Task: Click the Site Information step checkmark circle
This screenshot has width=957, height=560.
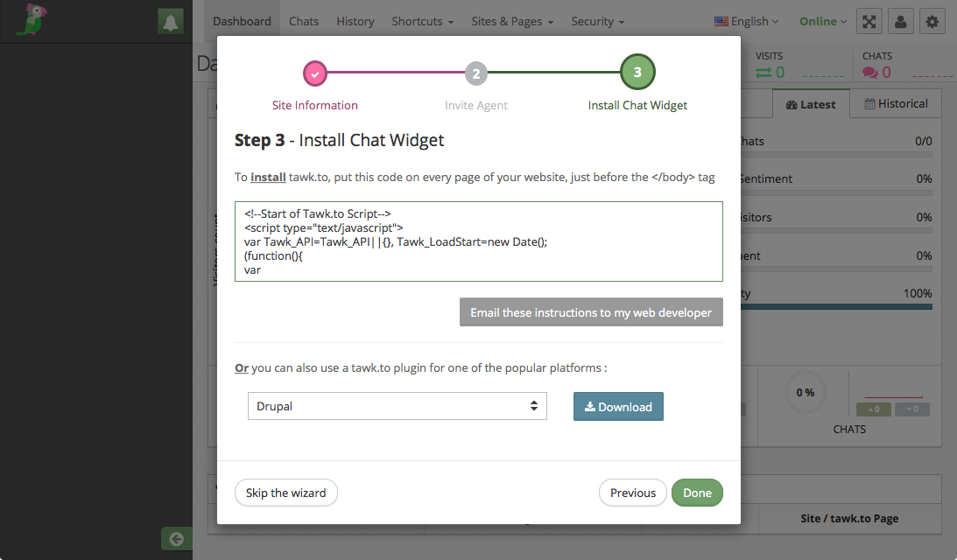Action: (315, 73)
